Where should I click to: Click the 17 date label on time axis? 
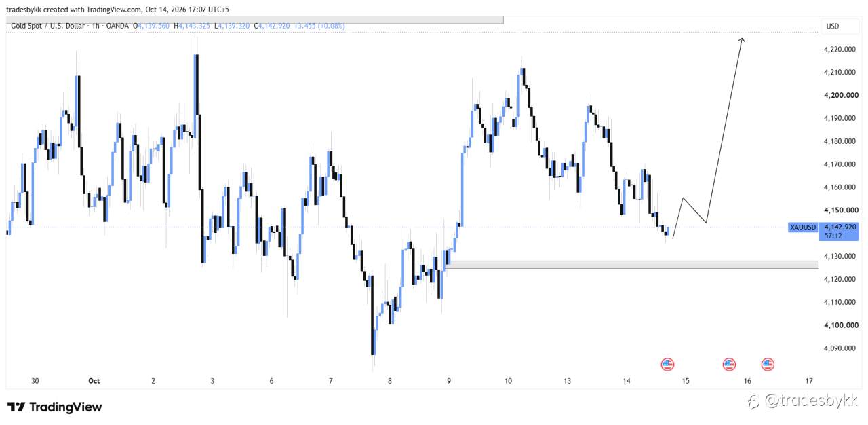point(809,382)
